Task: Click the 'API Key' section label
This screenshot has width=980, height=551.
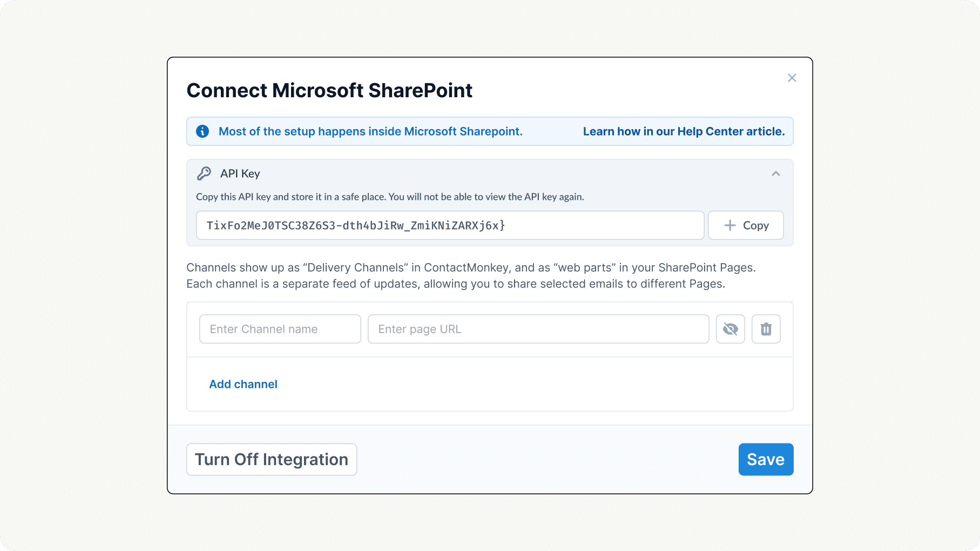Action: (x=240, y=173)
